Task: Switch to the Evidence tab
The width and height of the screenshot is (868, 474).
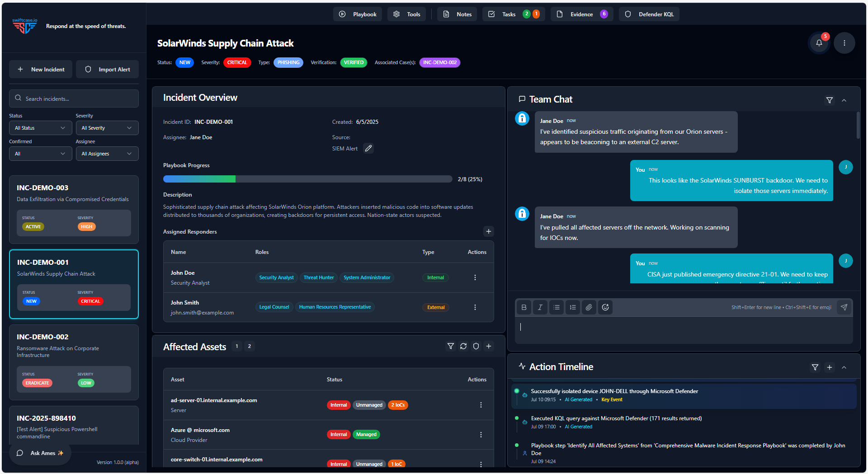Action: click(581, 14)
